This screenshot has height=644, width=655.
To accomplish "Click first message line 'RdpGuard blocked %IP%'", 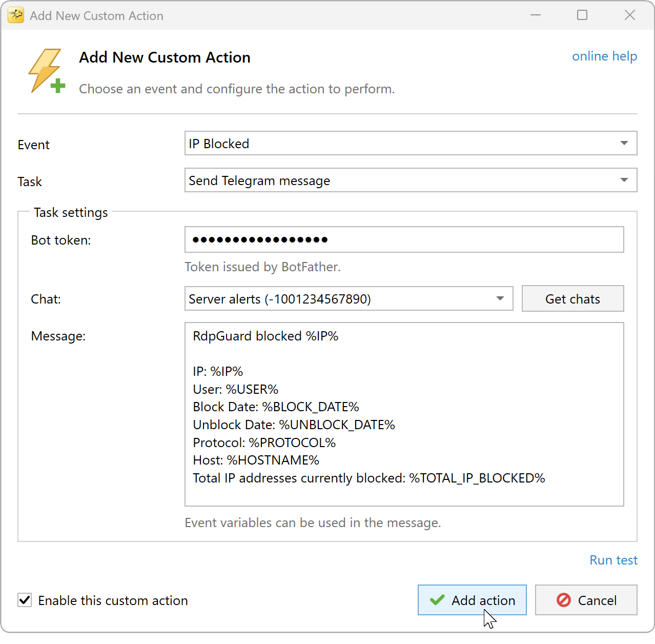I will coord(265,336).
